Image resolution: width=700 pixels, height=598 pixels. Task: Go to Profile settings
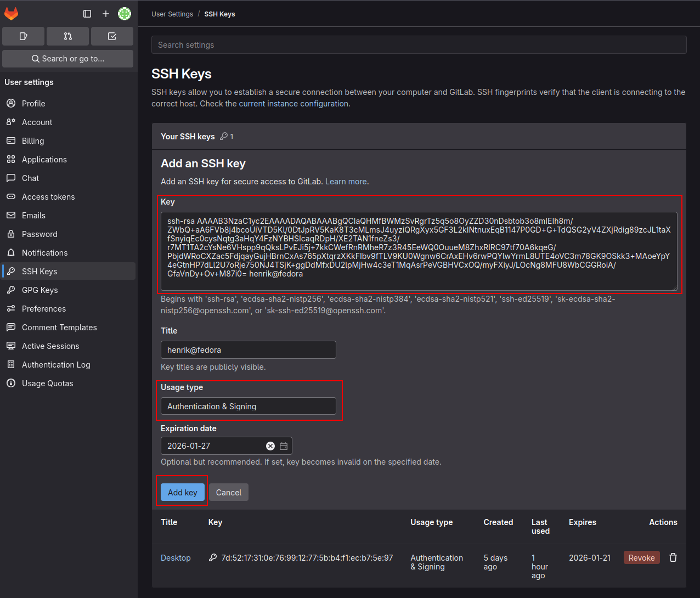pos(69,103)
